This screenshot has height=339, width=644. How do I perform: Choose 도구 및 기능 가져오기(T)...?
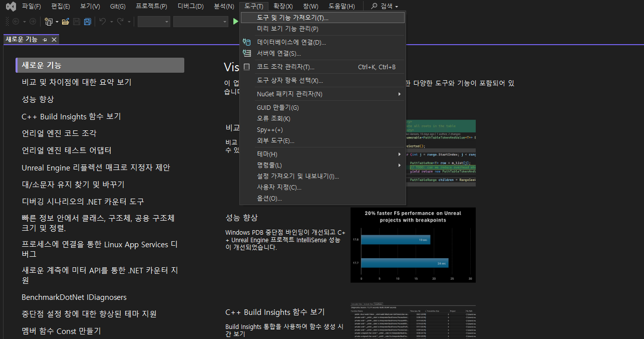[322, 18]
